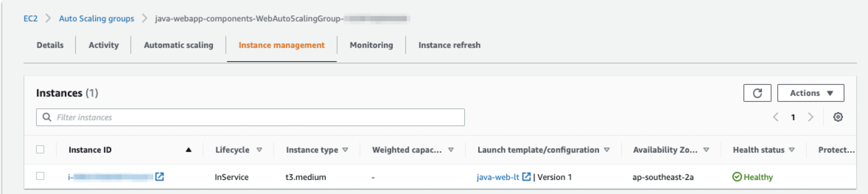The width and height of the screenshot is (868, 194).
Task: Click the search magnifier icon
Action: click(x=47, y=117)
